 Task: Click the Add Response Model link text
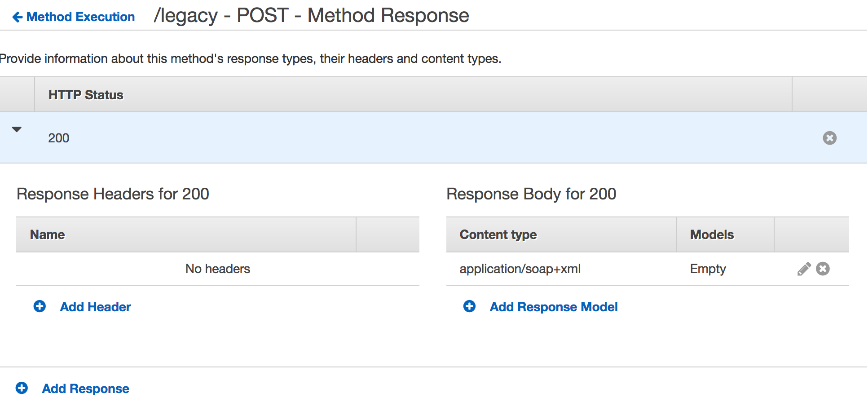pyautogui.click(x=553, y=307)
